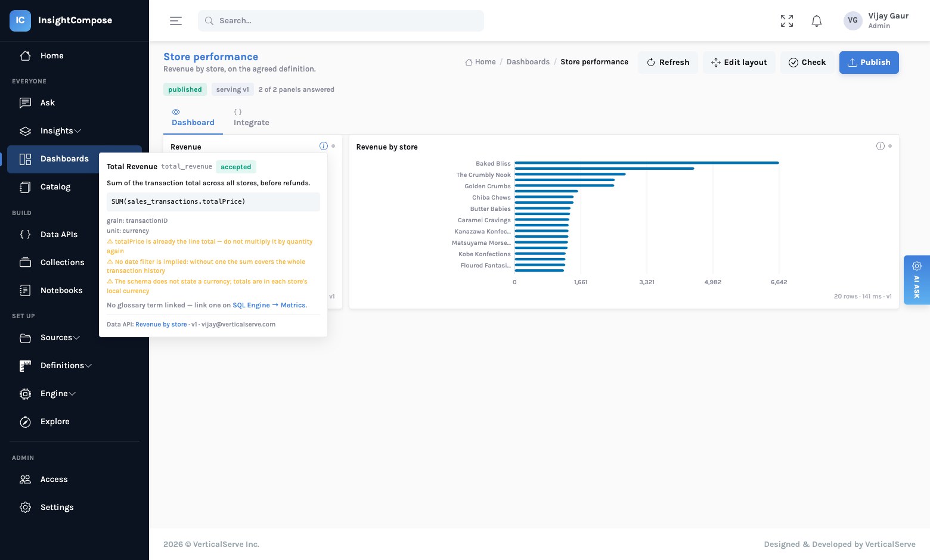Viewport: 930px width, 560px height.
Task: Click the Baked Bliss revenue bar
Action: pyautogui.click(x=647, y=163)
